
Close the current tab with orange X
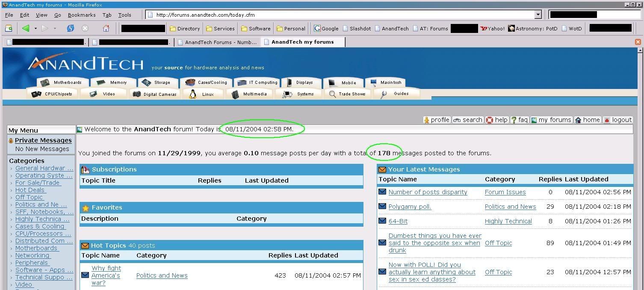(x=638, y=42)
